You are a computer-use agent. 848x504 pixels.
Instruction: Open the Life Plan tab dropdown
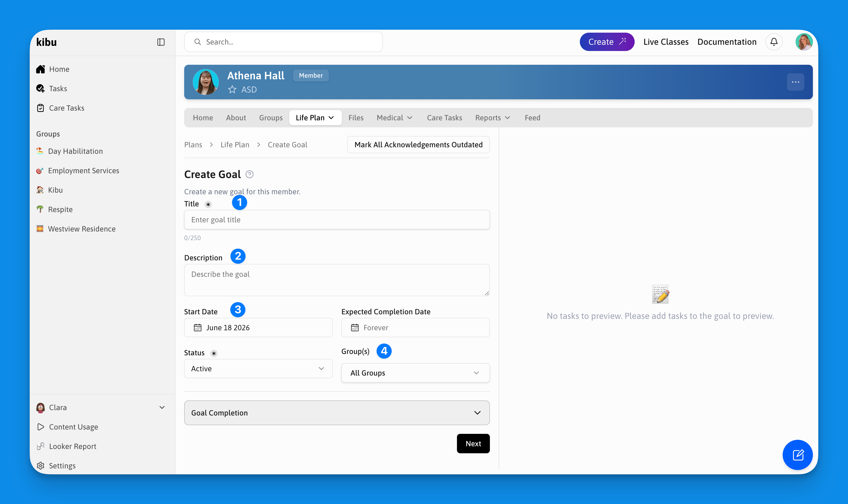[315, 118]
